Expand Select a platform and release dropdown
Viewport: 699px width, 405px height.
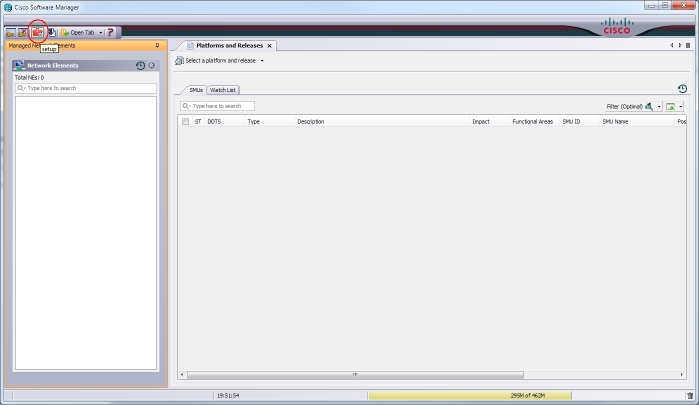coord(262,61)
